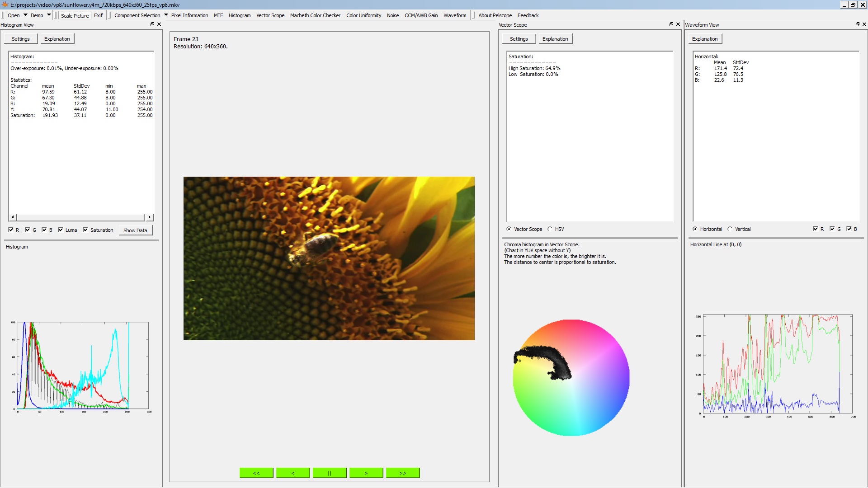
Task: Click the Feedback menu item
Action: click(x=528, y=15)
